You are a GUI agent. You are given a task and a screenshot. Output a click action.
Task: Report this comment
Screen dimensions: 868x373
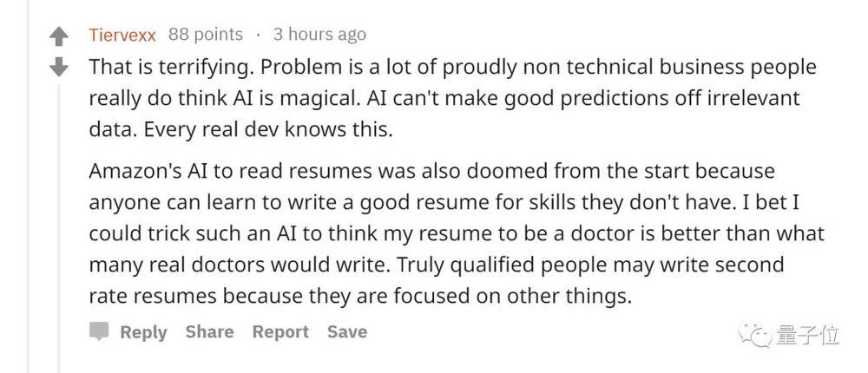point(280,332)
